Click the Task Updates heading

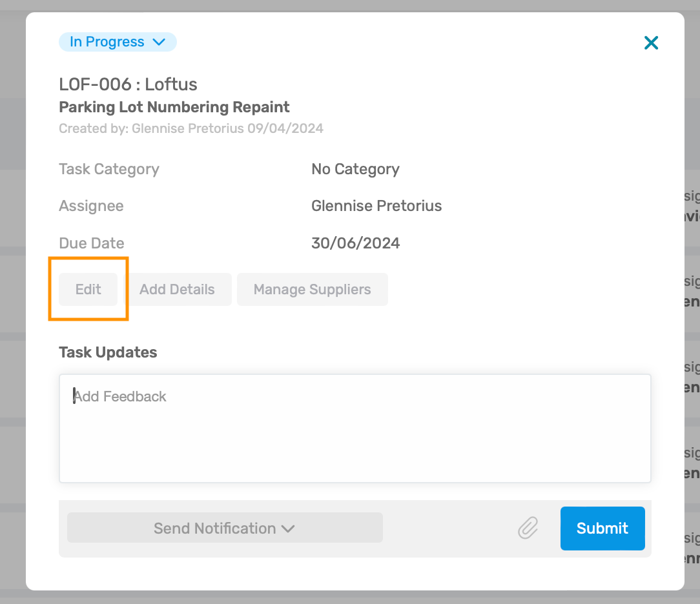click(x=108, y=352)
